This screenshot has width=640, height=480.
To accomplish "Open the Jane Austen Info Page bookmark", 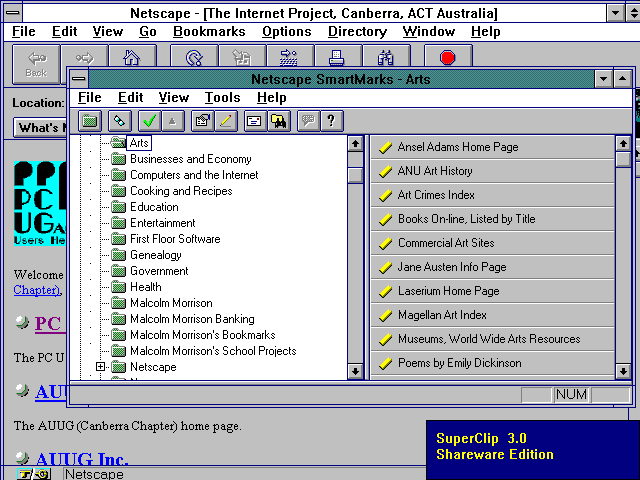I will (452, 267).
